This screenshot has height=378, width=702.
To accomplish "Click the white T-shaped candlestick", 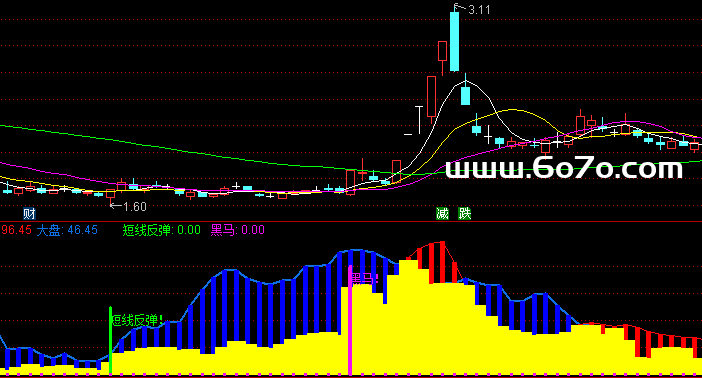I will click(x=419, y=120).
